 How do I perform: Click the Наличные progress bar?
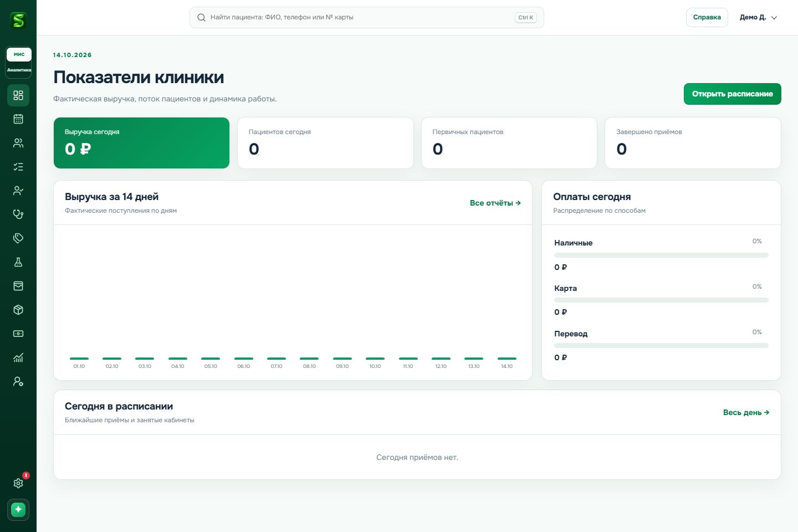pyautogui.click(x=661, y=255)
